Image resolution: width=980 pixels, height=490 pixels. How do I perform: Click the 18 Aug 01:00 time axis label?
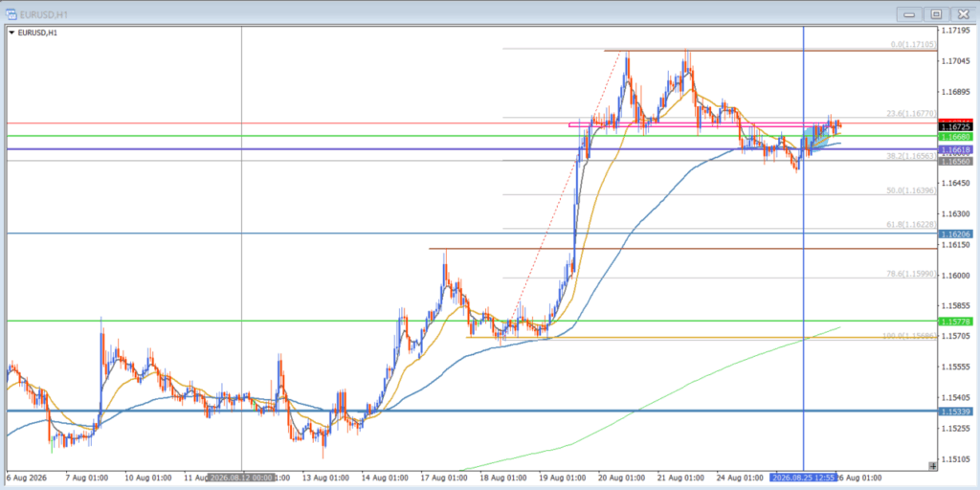[501, 478]
